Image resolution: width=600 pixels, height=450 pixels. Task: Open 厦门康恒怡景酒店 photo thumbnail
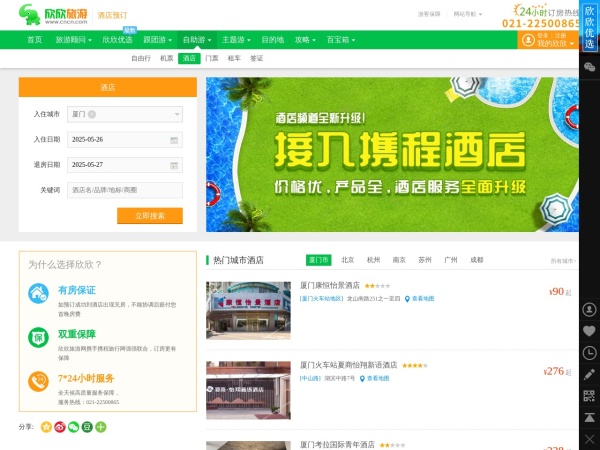pyautogui.click(x=248, y=310)
